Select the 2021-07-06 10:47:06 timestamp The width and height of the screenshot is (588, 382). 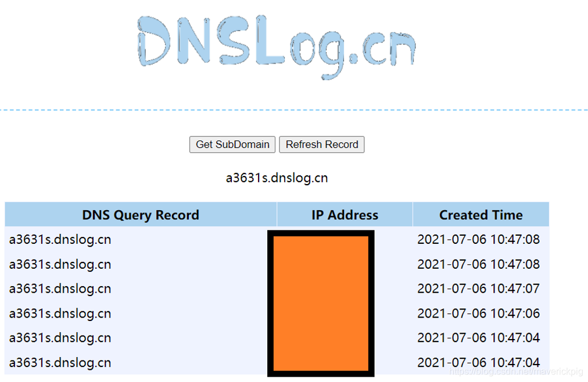(479, 313)
